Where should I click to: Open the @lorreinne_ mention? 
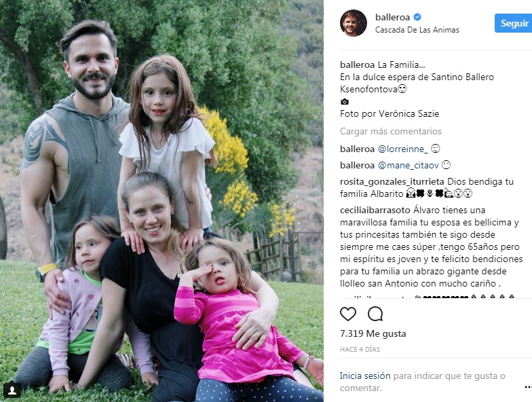[402, 149]
